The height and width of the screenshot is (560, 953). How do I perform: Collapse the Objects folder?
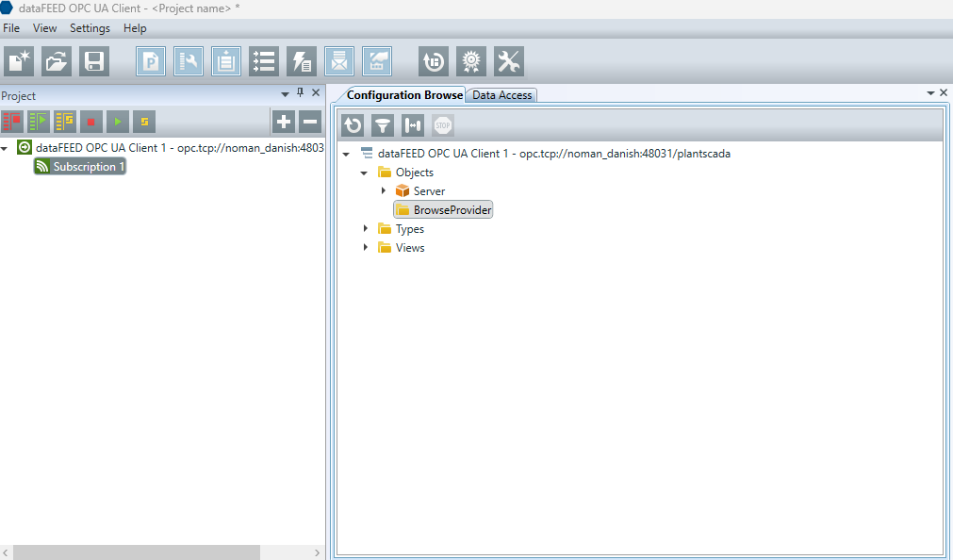364,173
